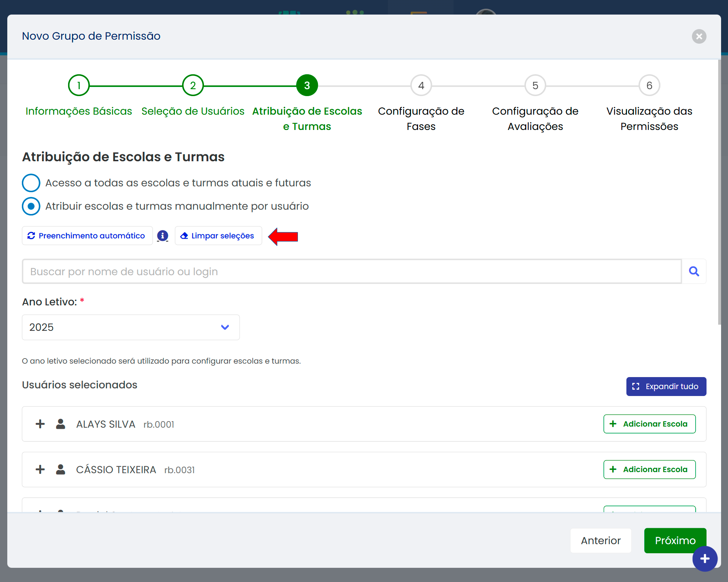Click the user name search field
The height and width of the screenshot is (582, 728).
click(351, 272)
